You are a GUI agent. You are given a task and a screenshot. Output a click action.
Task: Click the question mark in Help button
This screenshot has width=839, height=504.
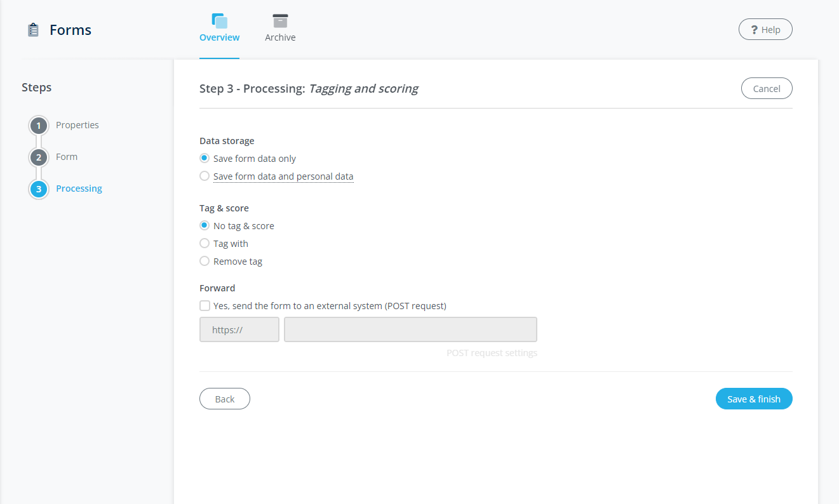754,29
